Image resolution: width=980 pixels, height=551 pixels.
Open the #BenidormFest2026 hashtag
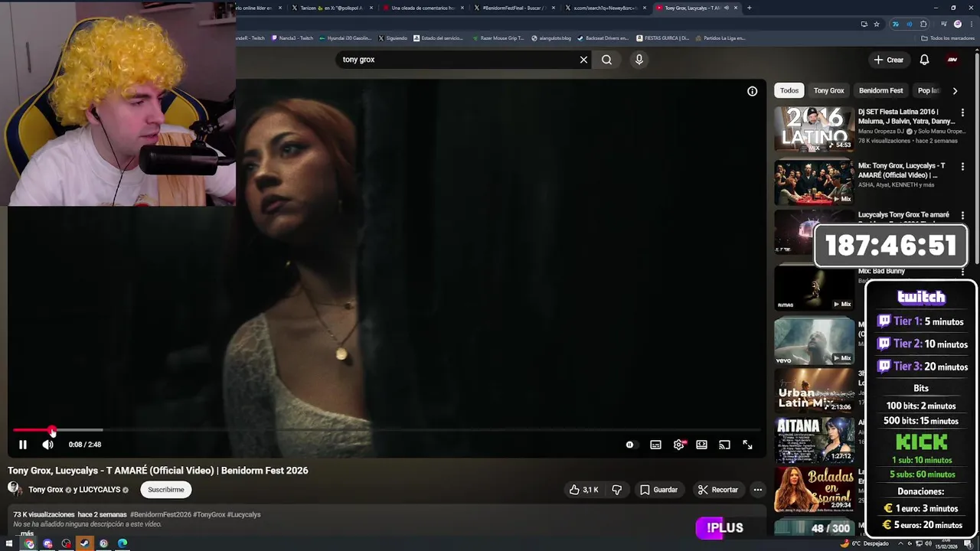160,514
